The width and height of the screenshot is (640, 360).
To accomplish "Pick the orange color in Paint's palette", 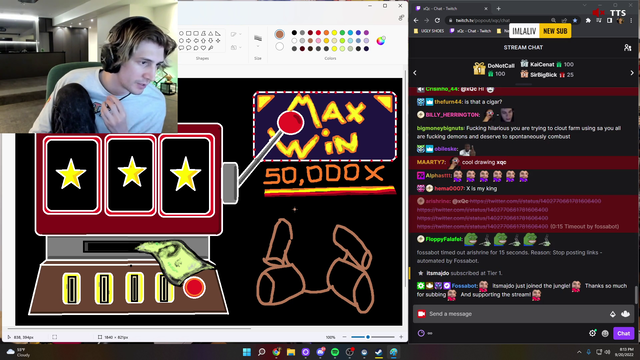I will click(x=326, y=33).
